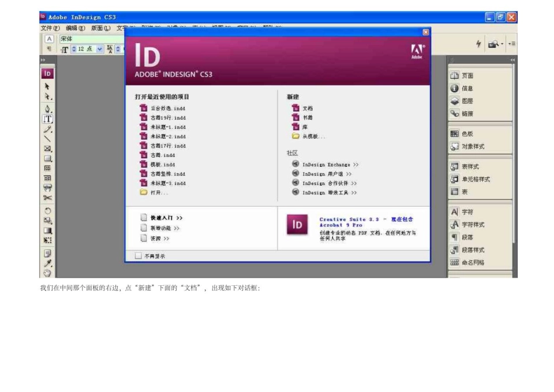Select the Pencil tool
This screenshot has height=392, width=554.
click(x=48, y=129)
